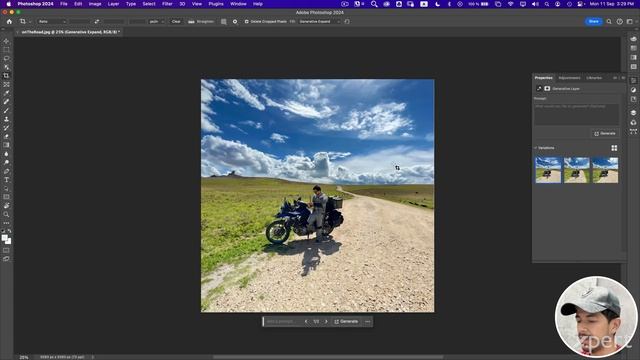This screenshot has height=360, width=640.
Task: Select the Spot Healing Brush tool
Action: pos(6,102)
